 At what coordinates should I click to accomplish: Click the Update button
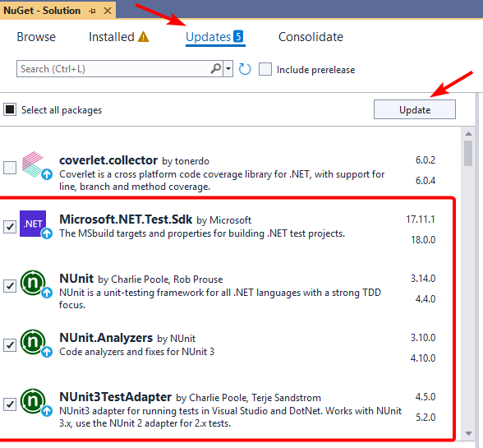(415, 109)
